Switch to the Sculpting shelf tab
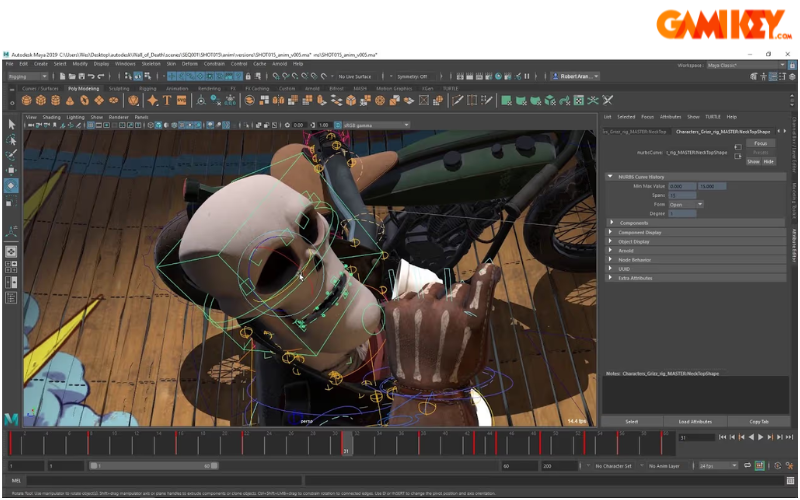Screen dimensions: 800x500 click(x=119, y=89)
